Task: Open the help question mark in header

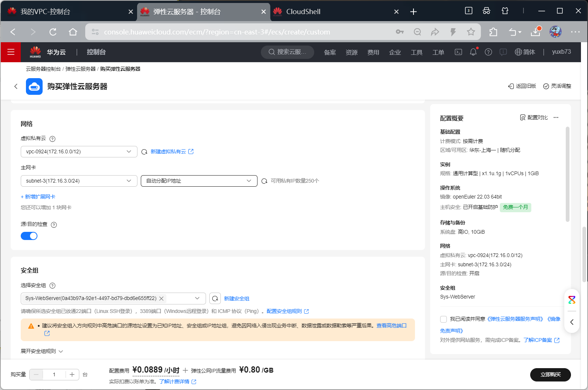Action: pyautogui.click(x=488, y=52)
